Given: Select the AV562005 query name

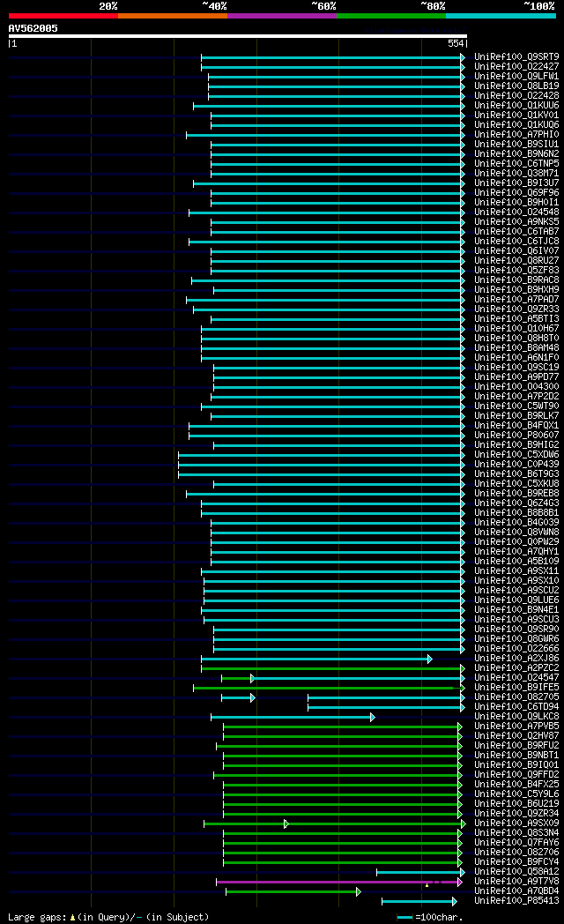Looking at the screenshot, I should (33, 28).
